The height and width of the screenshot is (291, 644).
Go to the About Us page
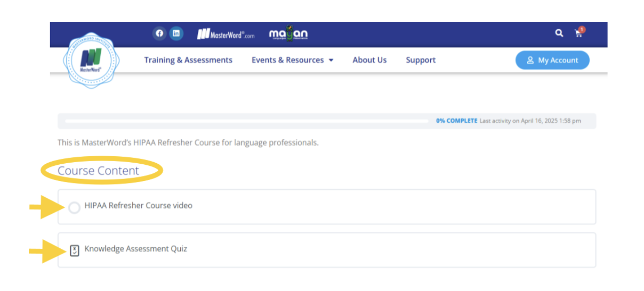pos(369,60)
